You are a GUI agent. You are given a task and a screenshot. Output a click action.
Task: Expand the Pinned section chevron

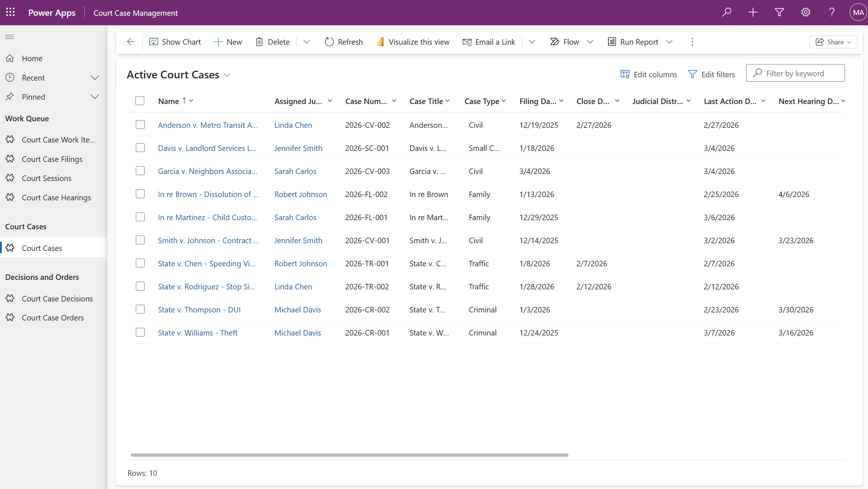(95, 97)
